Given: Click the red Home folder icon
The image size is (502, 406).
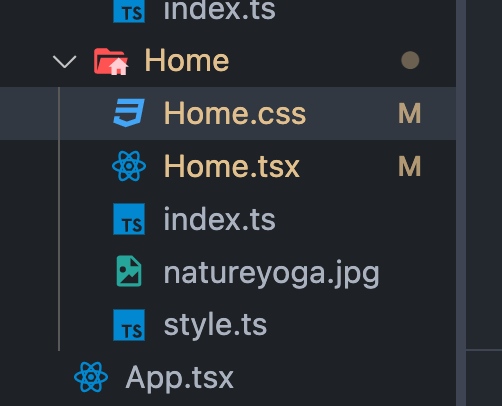Looking at the screenshot, I should [x=111, y=61].
